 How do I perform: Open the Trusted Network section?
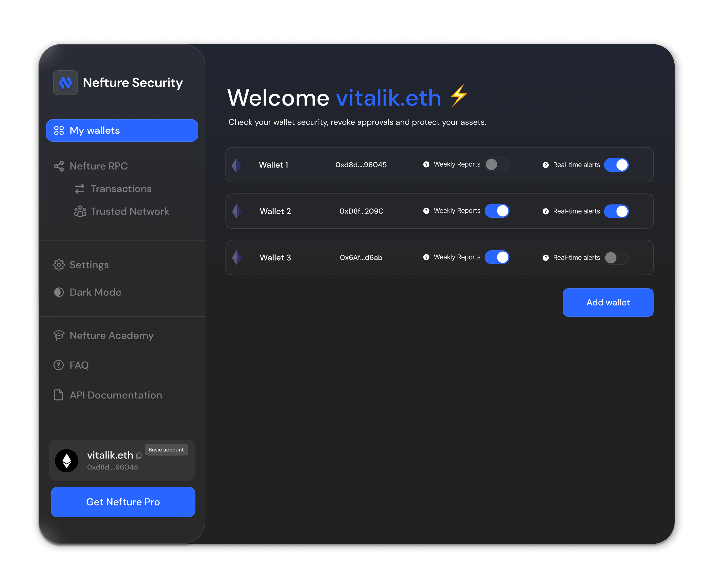pyautogui.click(x=129, y=211)
